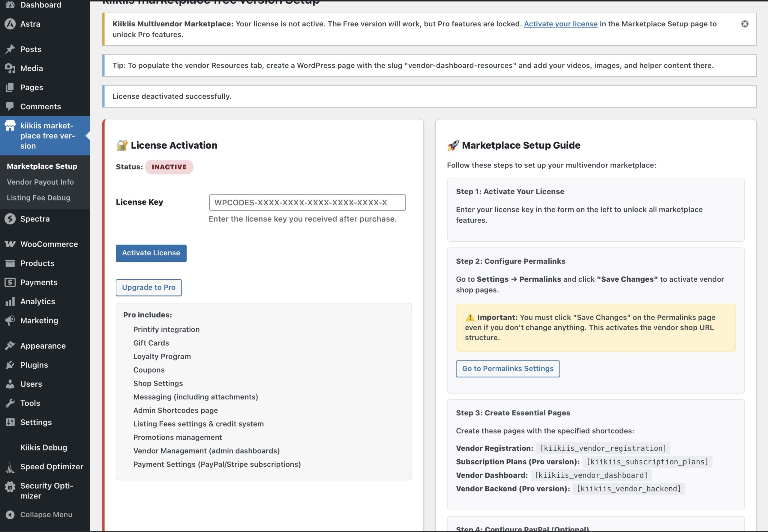Viewport: 768px width, 532px height.
Task: Click the Collapse Menu label
Action: pos(46,515)
